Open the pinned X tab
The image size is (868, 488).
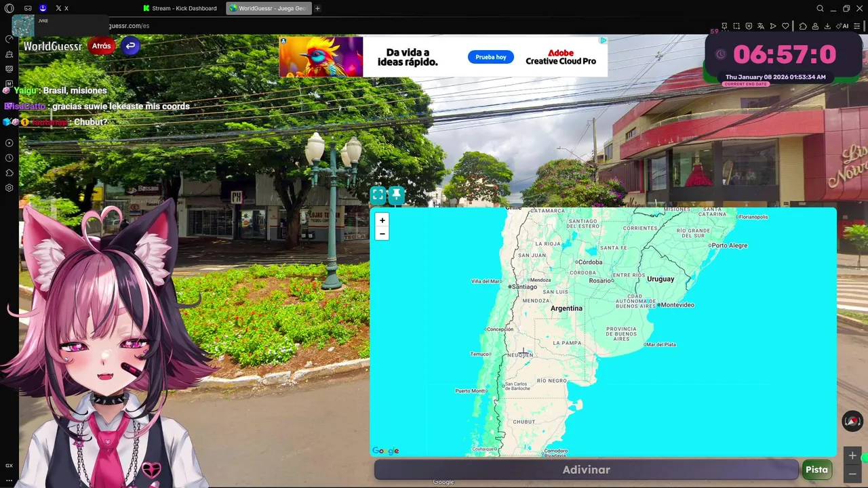pyautogui.click(x=62, y=8)
